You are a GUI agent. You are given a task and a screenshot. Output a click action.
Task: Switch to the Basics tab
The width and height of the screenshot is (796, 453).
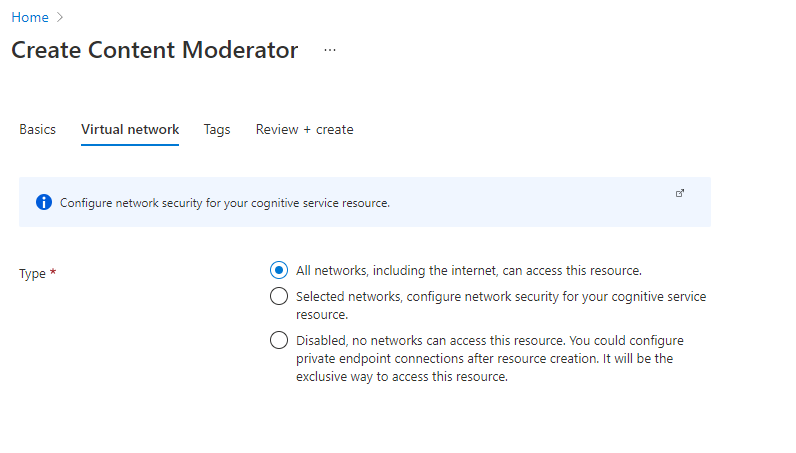tap(38, 130)
